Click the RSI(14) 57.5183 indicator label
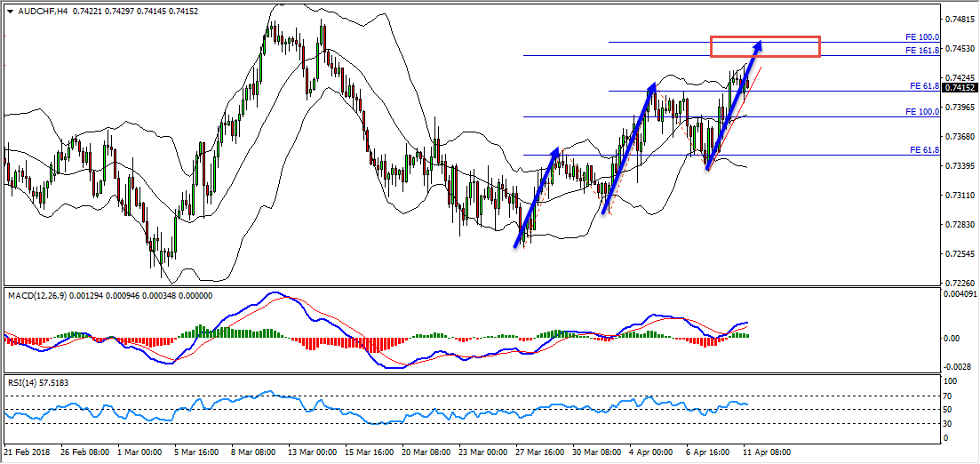Screen dimensions: 980x464 [37, 383]
